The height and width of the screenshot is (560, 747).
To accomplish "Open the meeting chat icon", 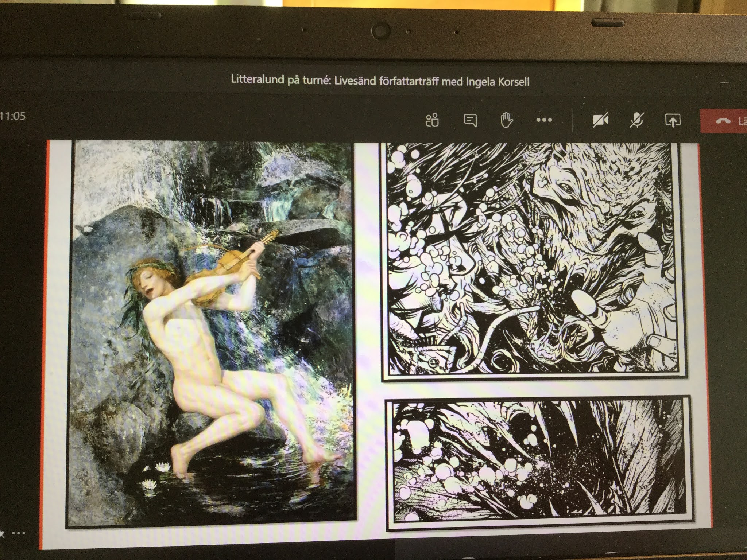I will (x=470, y=120).
